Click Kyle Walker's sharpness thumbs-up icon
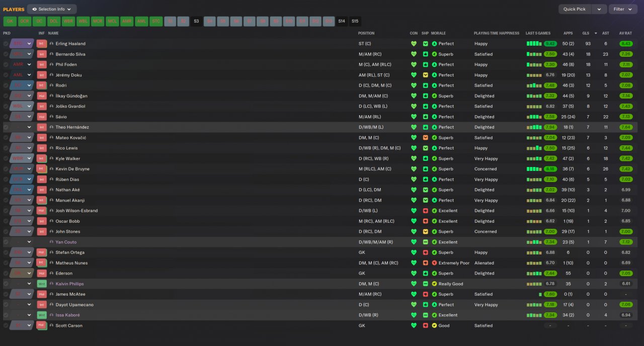 [426, 158]
